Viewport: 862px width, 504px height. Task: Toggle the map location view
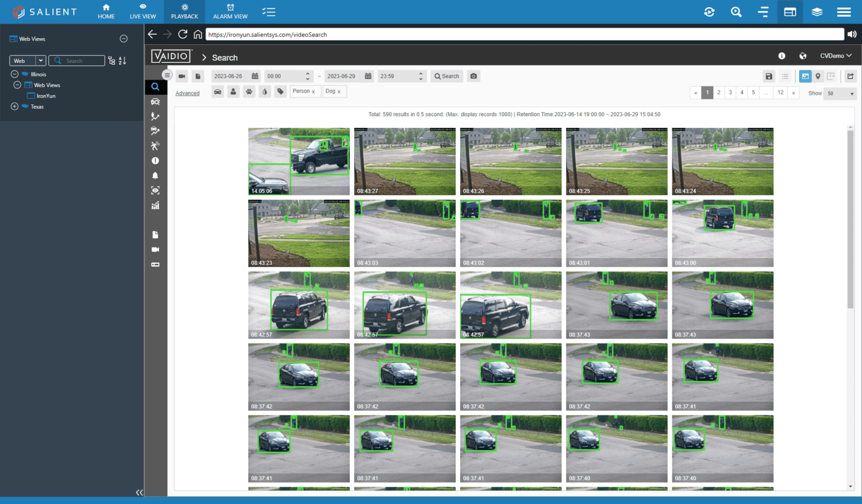click(818, 76)
